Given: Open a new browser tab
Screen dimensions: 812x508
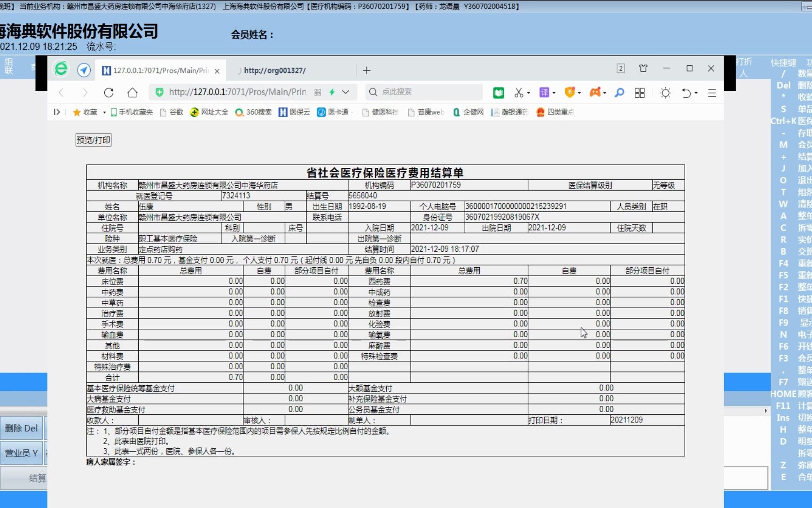Looking at the screenshot, I should 367,70.
